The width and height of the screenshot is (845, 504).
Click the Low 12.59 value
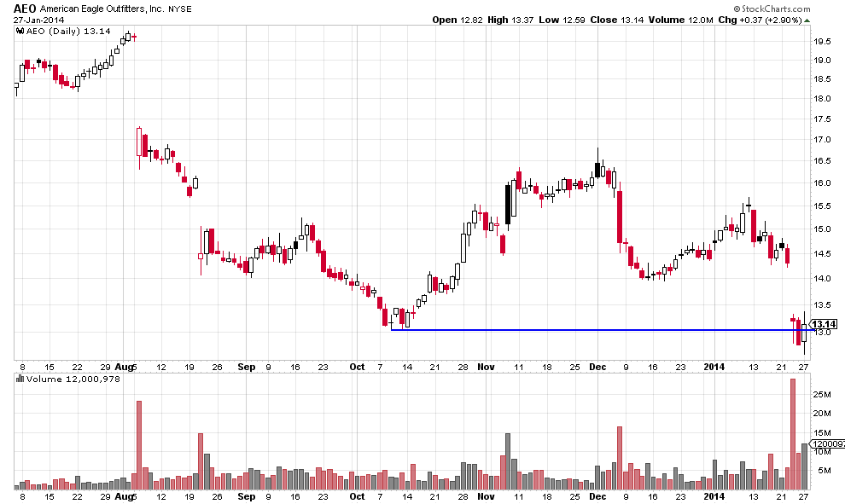[562, 20]
